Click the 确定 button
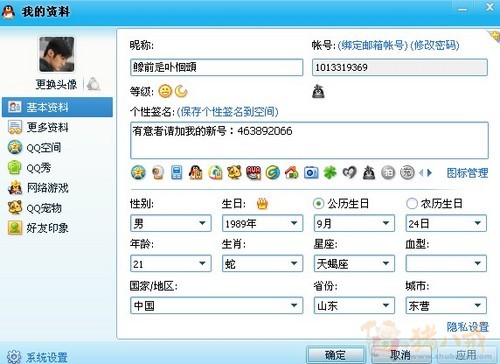This screenshot has height=364, width=500. 336,355
